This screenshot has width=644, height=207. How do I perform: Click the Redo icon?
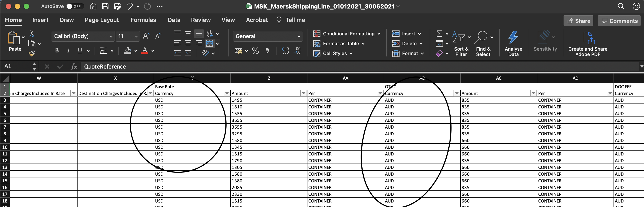(x=147, y=6)
